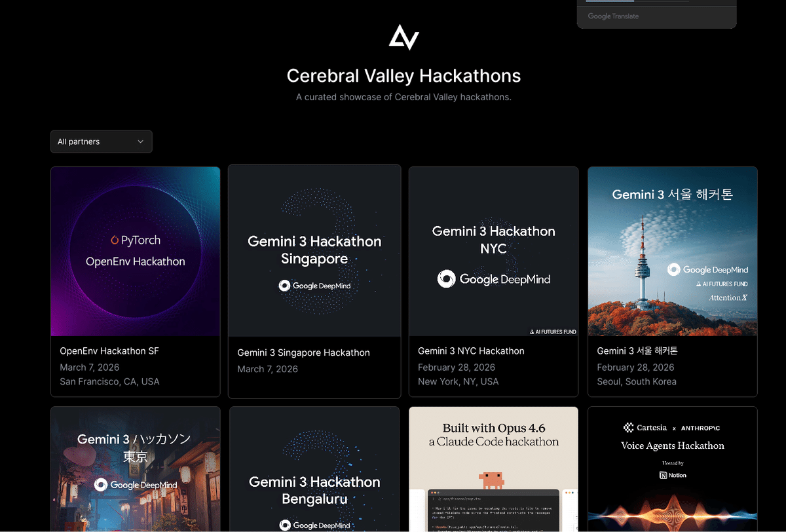Click the OpenEnv Hackathon SF title
The image size is (786, 532).
[x=109, y=351]
